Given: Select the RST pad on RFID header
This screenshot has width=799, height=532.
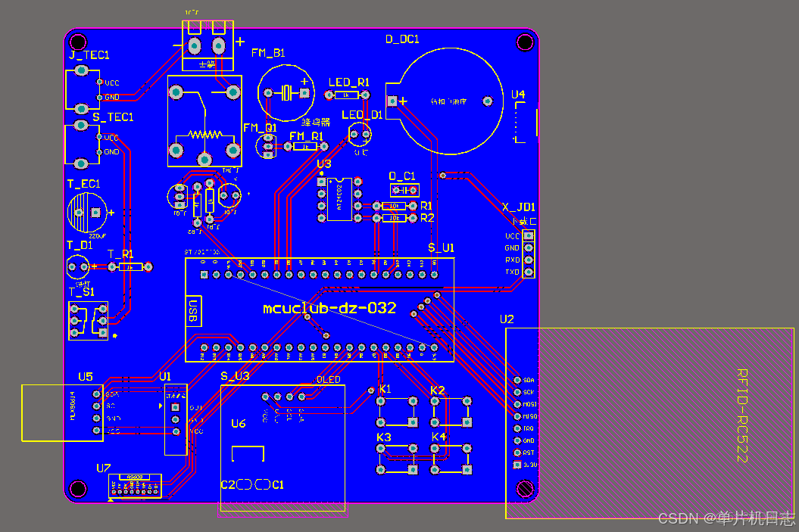Looking at the screenshot, I should click(517, 453).
